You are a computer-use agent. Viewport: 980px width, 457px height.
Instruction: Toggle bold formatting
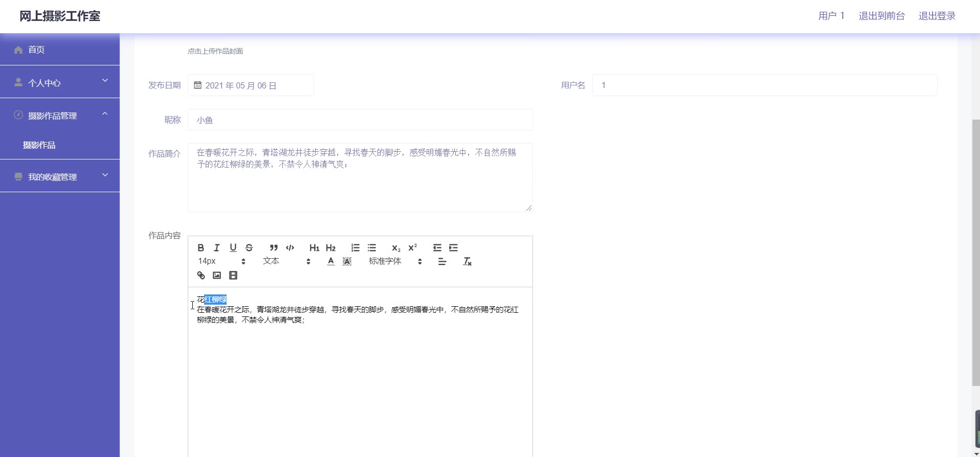click(201, 248)
